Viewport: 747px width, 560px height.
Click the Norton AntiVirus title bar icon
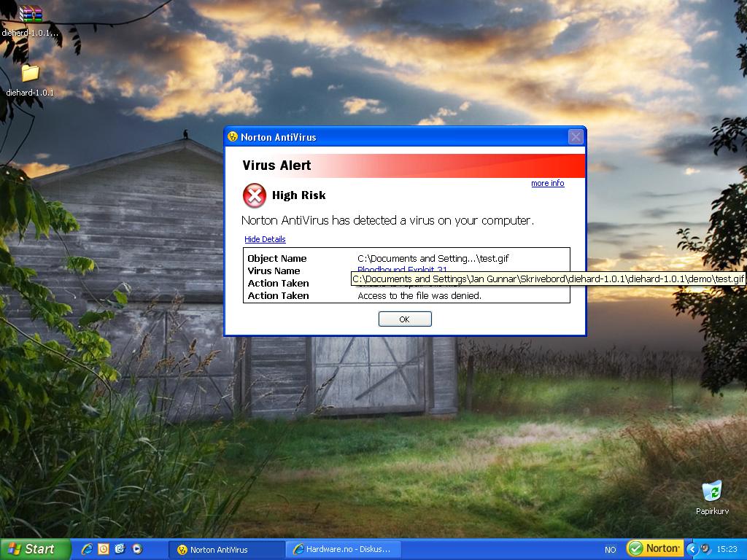pos(233,137)
